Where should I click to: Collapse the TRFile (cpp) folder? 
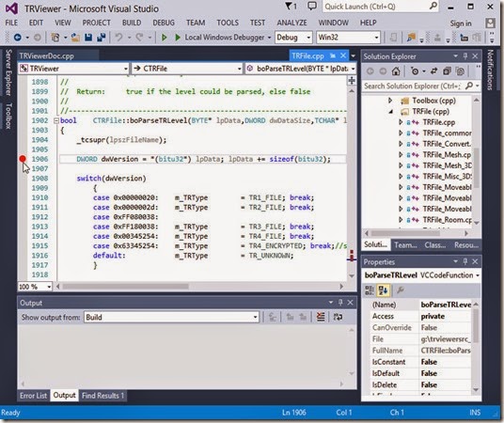391,112
